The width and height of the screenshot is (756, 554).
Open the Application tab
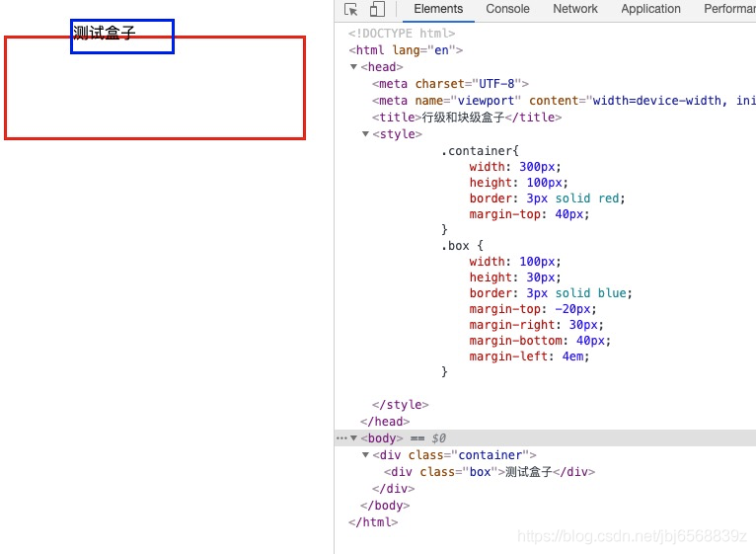651,9
